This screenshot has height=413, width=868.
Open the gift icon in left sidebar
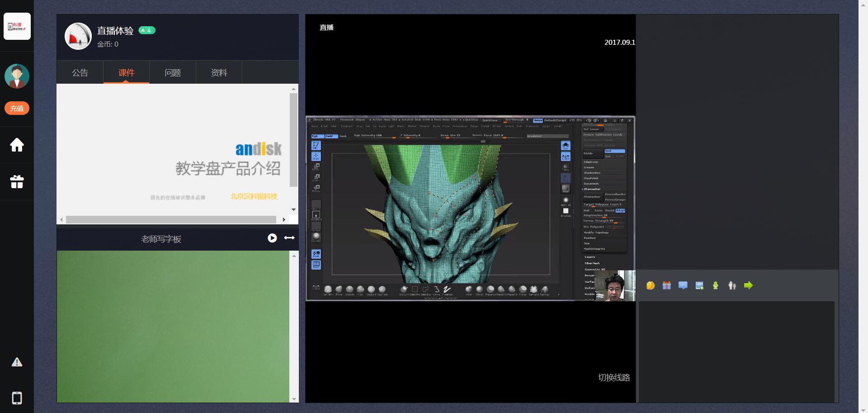pyautogui.click(x=17, y=182)
